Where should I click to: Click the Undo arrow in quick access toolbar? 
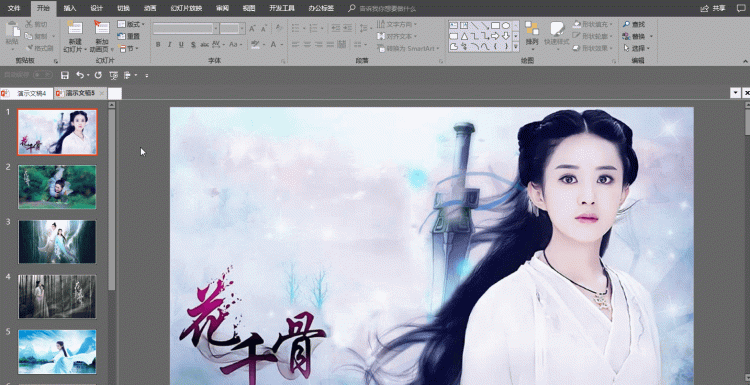click(x=80, y=75)
